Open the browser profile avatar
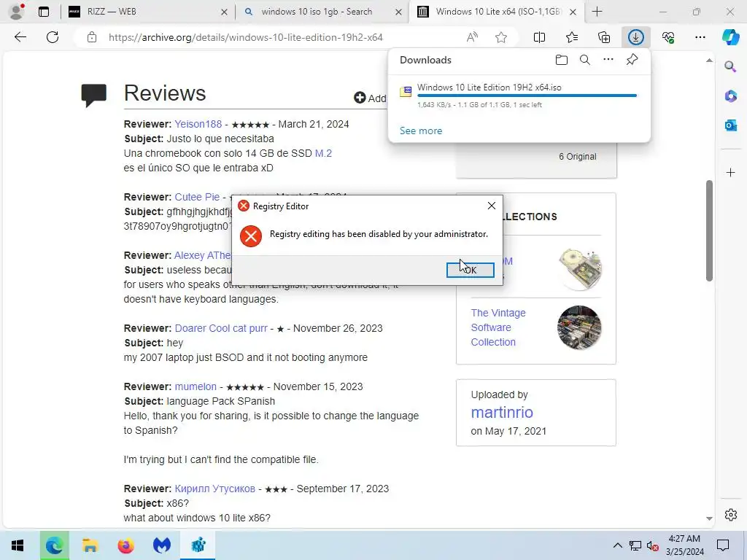This screenshot has width=747, height=560. pyautogui.click(x=17, y=12)
